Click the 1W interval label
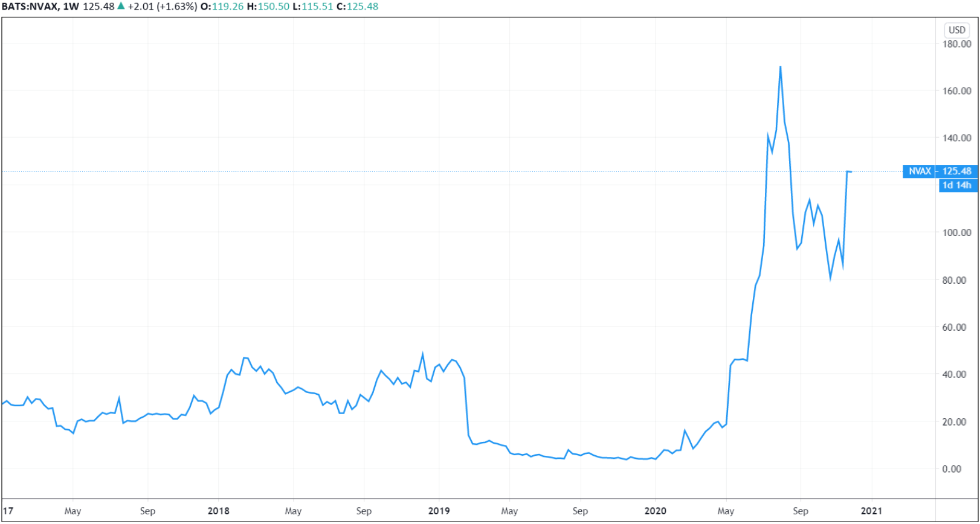The width and height of the screenshot is (980, 524). coord(71,7)
